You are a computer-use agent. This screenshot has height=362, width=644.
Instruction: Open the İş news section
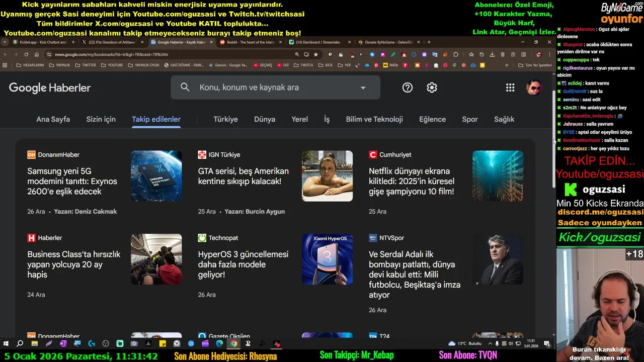tap(327, 119)
